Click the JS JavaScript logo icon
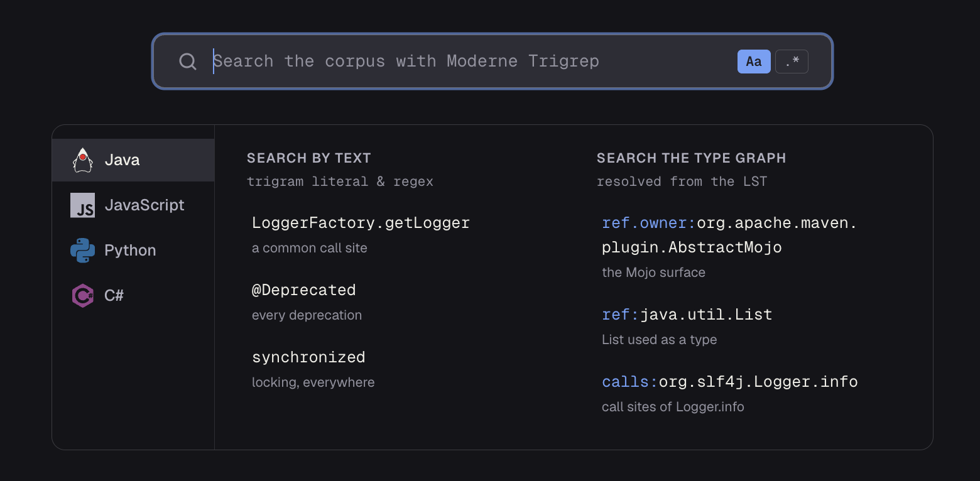This screenshot has width=980, height=481. point(82,205)
